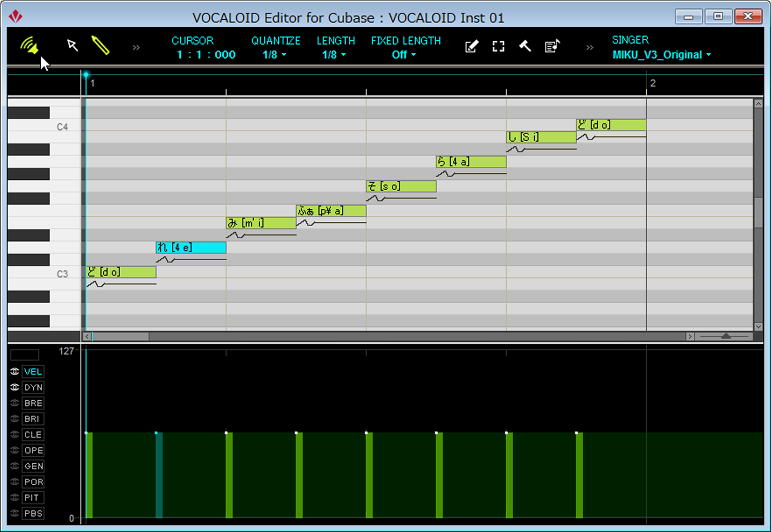This screenshot has height=532, width=771.
Task: Toggle CLE parameter eye icon
Action: pos(14,434)
